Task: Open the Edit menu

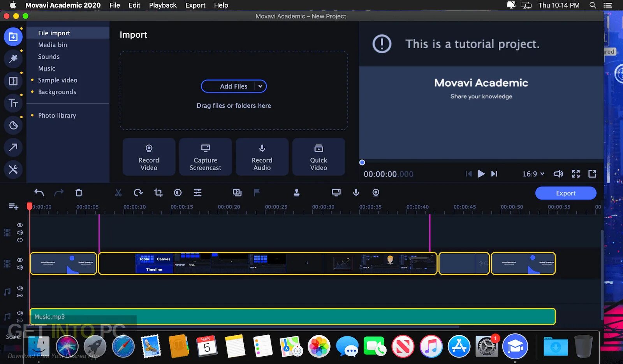Action: pos(134,5)
